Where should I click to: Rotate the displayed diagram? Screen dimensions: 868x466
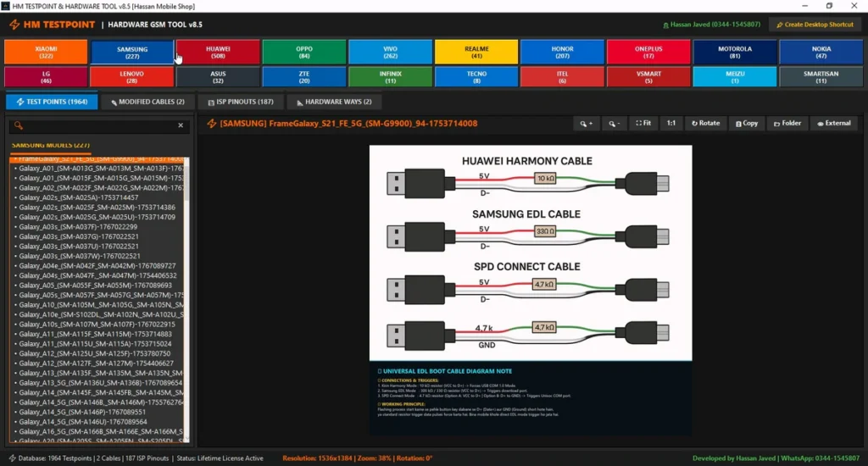(705, 124)
